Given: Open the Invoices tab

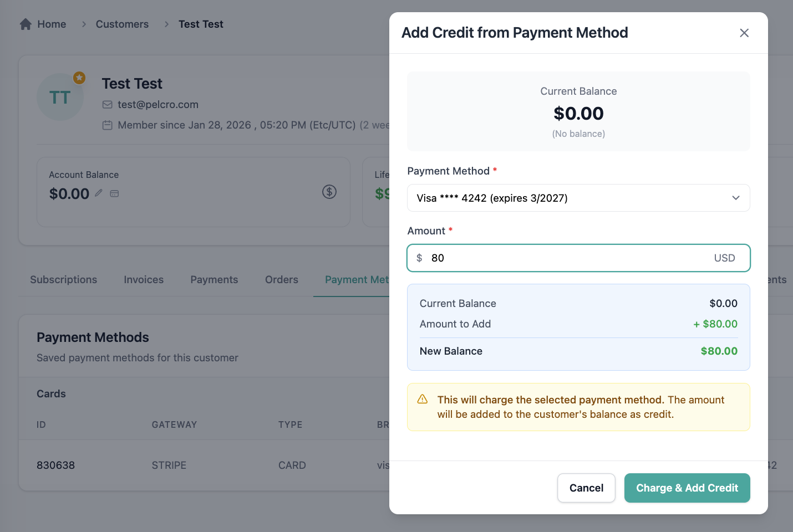Looking at the screenshot, I should [x=144, y=280].
